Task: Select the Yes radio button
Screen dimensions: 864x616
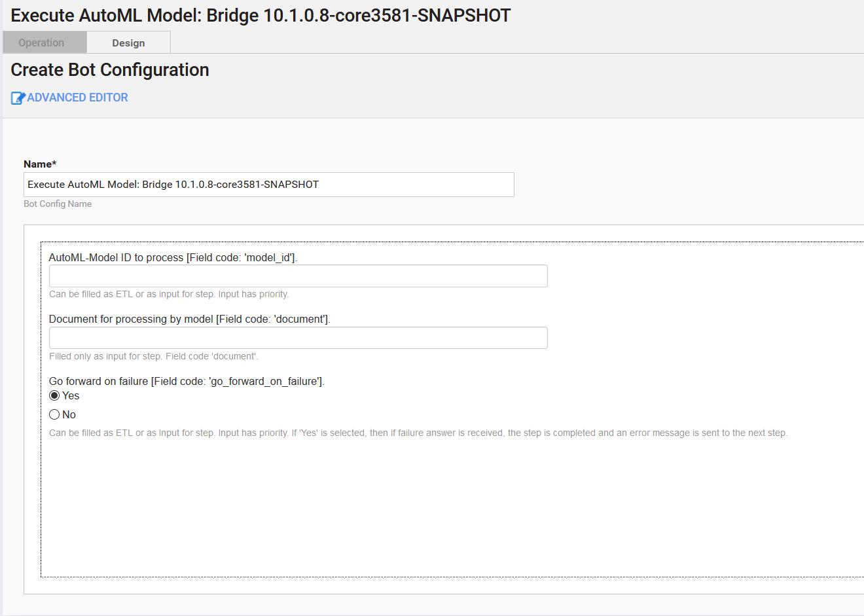Action: (54, 395)
